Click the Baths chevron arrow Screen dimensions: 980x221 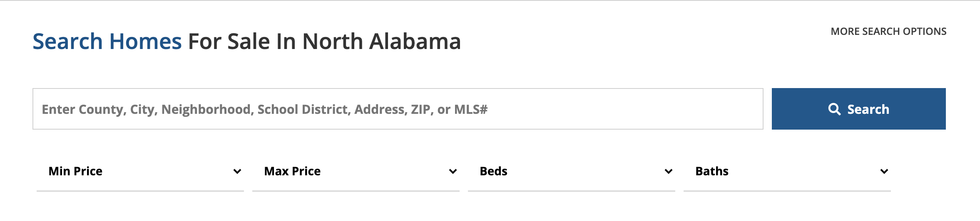click(x=884, y=172)
